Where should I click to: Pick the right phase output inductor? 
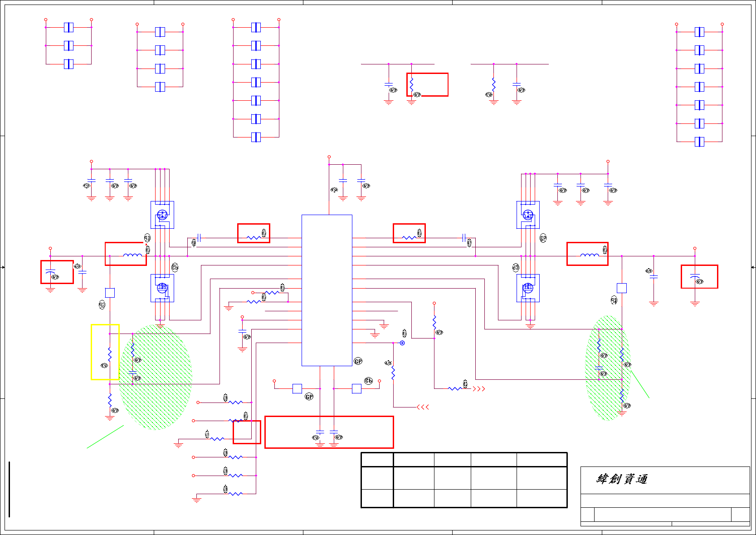point(590,255)
